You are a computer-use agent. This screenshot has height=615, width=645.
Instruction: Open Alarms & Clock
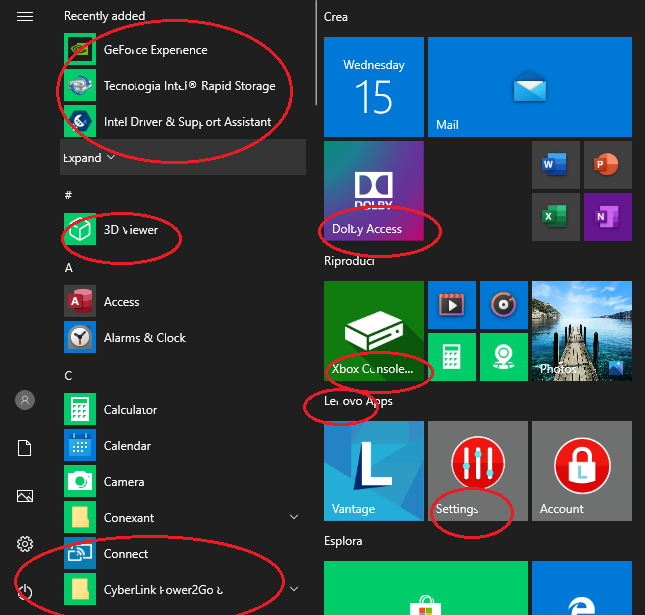(x=183, y=338)
